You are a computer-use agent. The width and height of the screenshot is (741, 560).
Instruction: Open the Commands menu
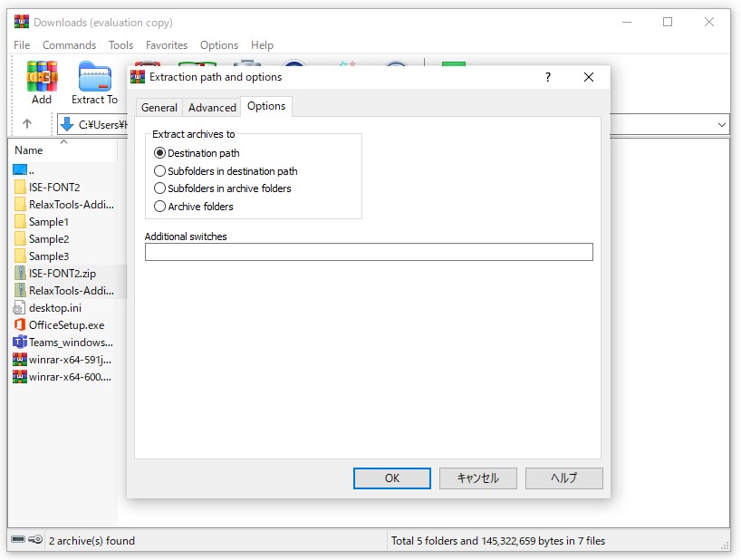coord(69,45)
